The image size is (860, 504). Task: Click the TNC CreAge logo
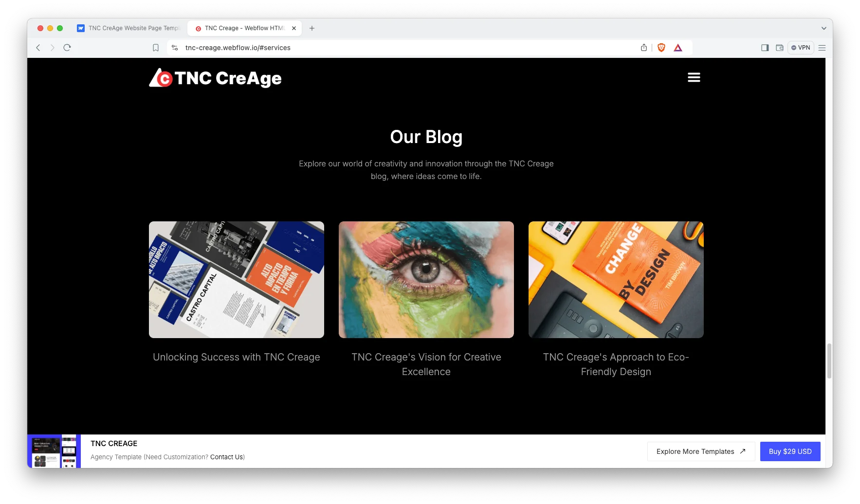[x=215, y=78]
